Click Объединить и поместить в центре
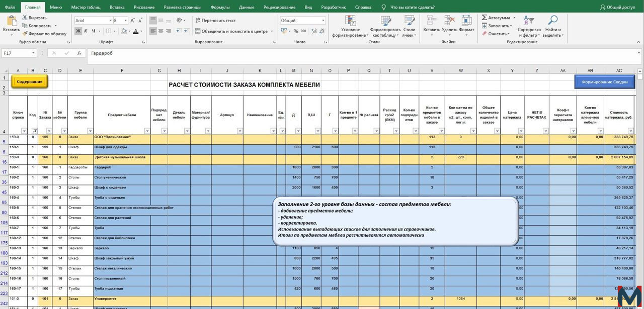This screenshot has height=309, width=644. [231, 31]
